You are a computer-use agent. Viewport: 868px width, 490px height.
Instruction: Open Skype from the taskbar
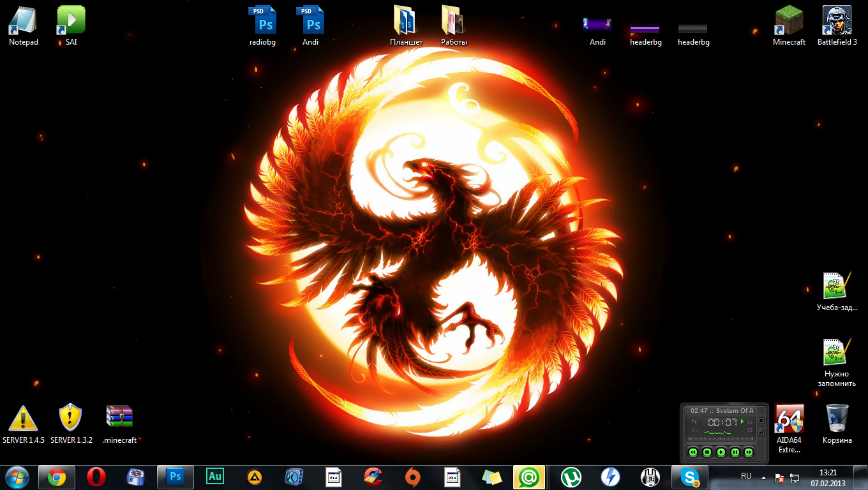coord(690,477)
